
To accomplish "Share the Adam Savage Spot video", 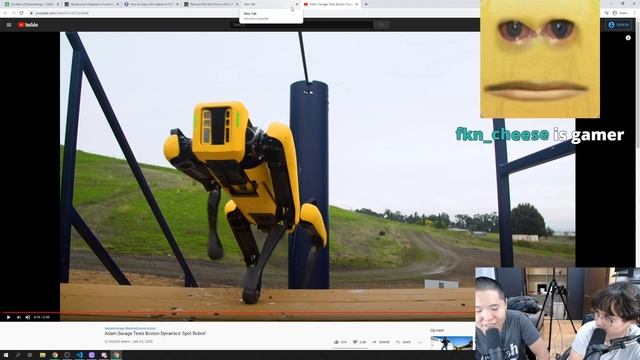I will pos(381,342).
